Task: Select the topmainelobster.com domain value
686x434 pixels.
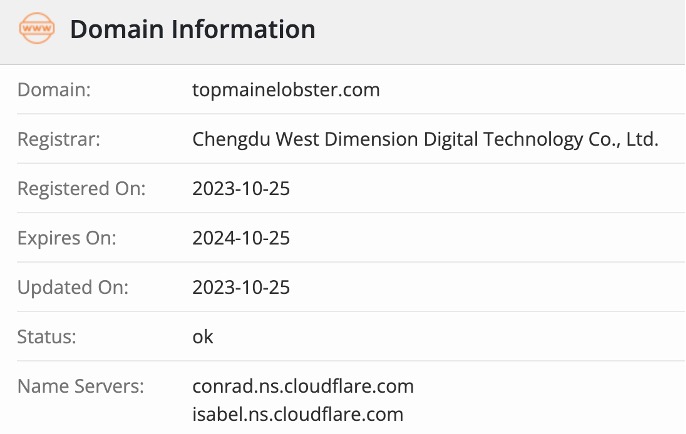Action: [286, 90]
